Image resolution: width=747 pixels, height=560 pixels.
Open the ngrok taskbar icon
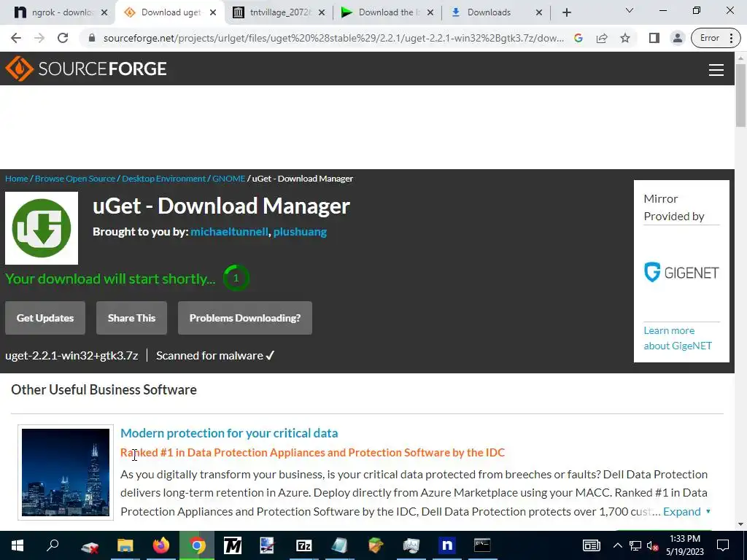[447, 545]
